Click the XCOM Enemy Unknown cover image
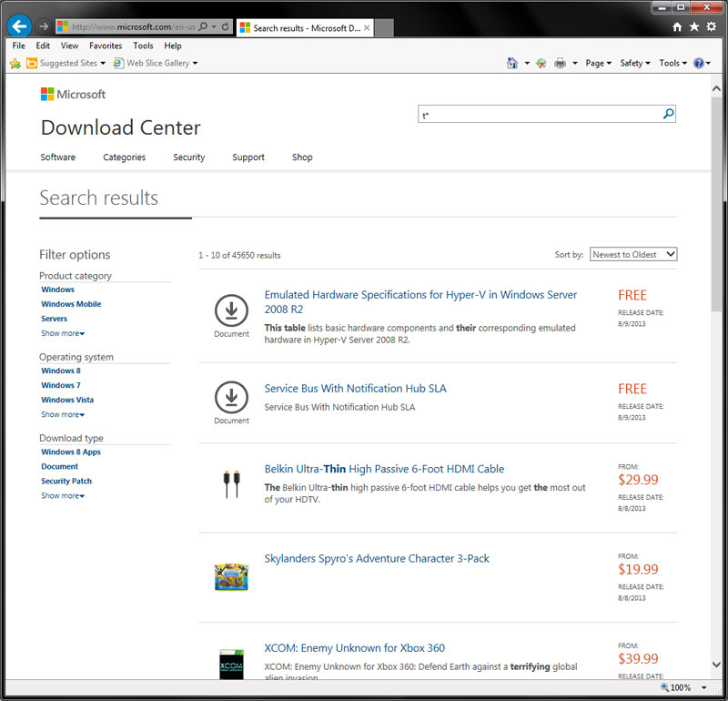This screenshot has width=728, height=701. pos(231,665)
